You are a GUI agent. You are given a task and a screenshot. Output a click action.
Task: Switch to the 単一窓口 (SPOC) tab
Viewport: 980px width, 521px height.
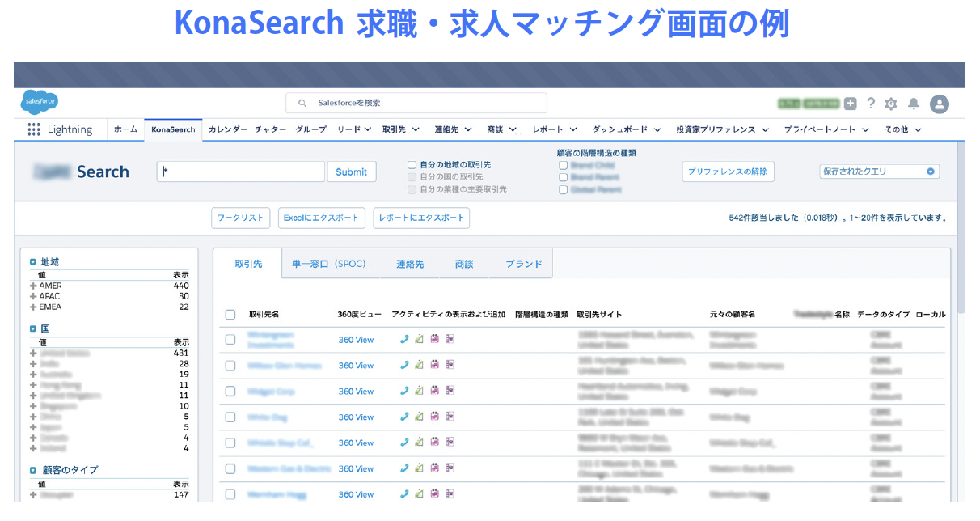(328, 265)
